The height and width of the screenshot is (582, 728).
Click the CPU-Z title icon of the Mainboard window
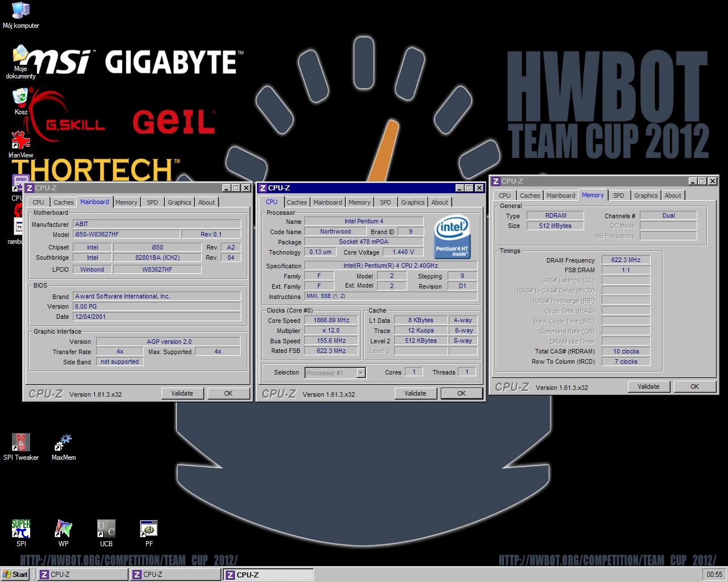coord(30,188)
